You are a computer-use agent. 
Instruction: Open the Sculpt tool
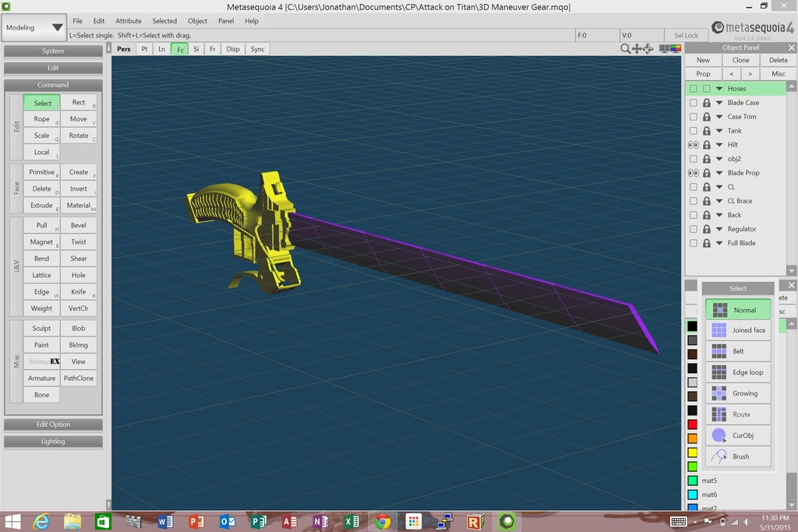coord(41,328)
